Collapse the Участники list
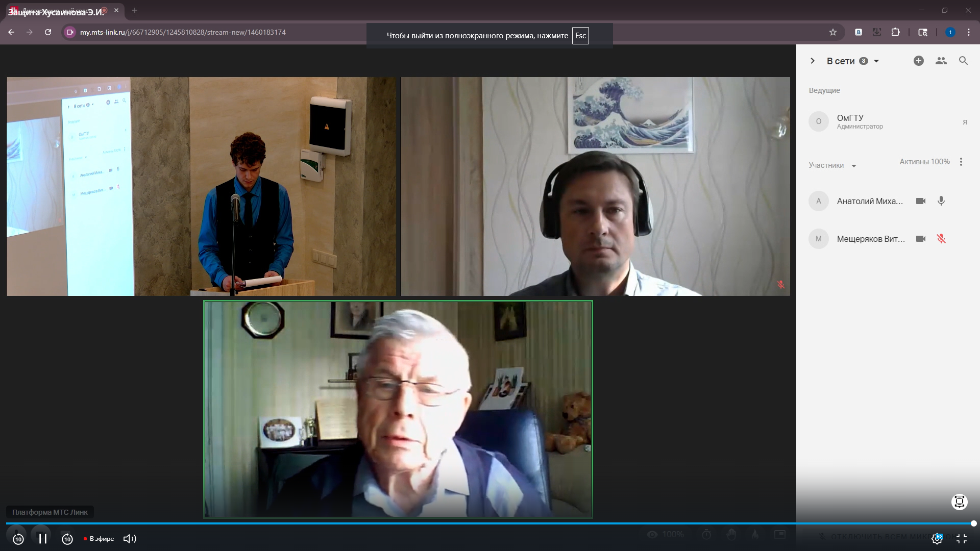 [x=853, y=166]
